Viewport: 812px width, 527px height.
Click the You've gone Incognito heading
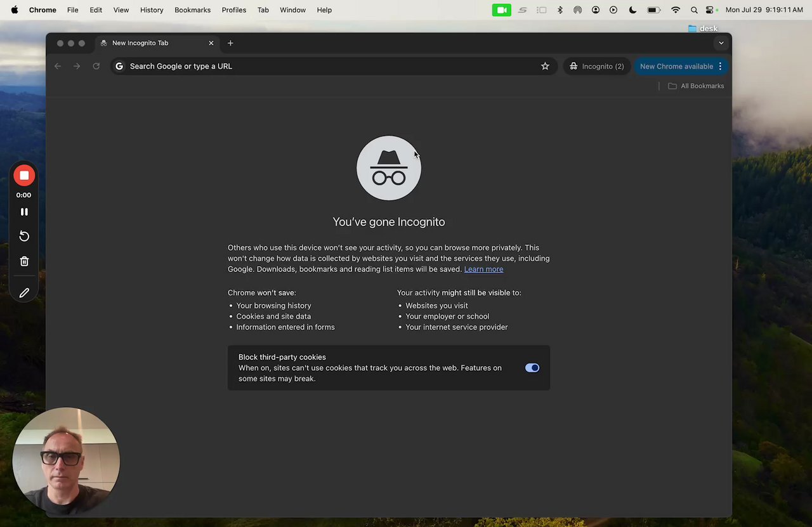389,222
